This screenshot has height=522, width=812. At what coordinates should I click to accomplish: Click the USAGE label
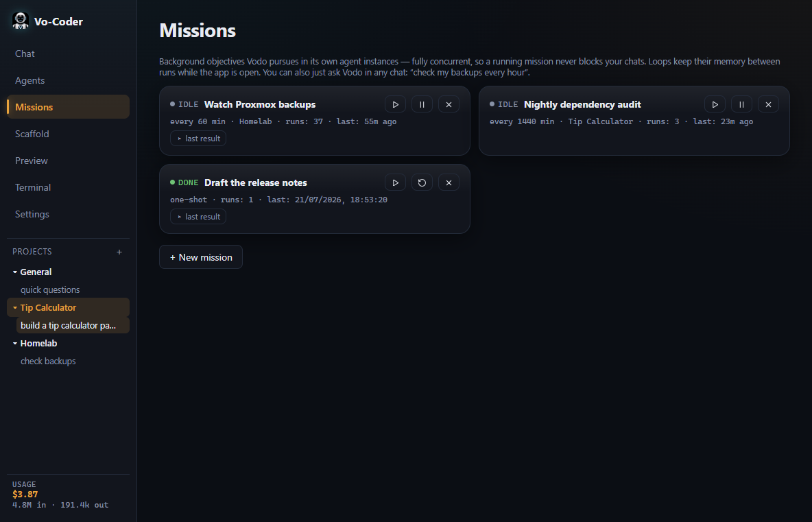coord(24,485)
